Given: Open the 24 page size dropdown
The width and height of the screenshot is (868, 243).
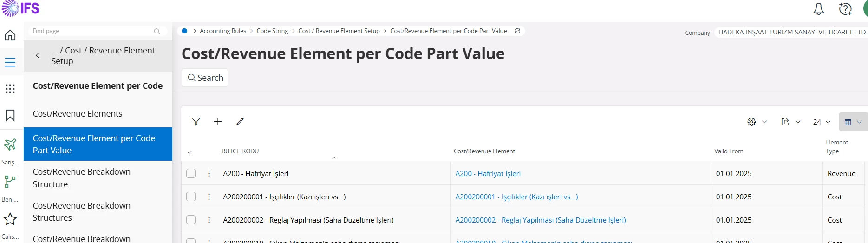Looking at the screenshot, I should tap(822, 122).
